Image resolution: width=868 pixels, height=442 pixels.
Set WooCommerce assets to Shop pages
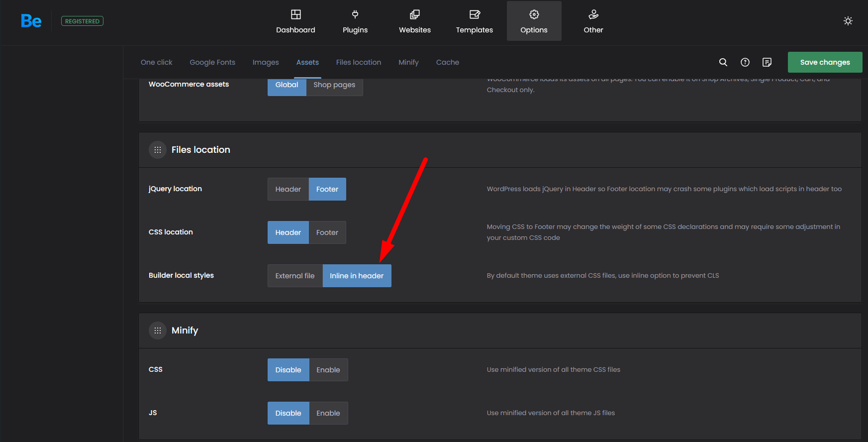[x=334, y=87]
